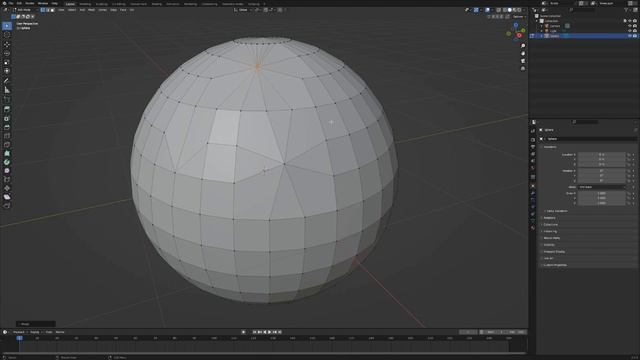Hide the Camera object via eye icon
The image size is (640, 360).
pos(629,26)
